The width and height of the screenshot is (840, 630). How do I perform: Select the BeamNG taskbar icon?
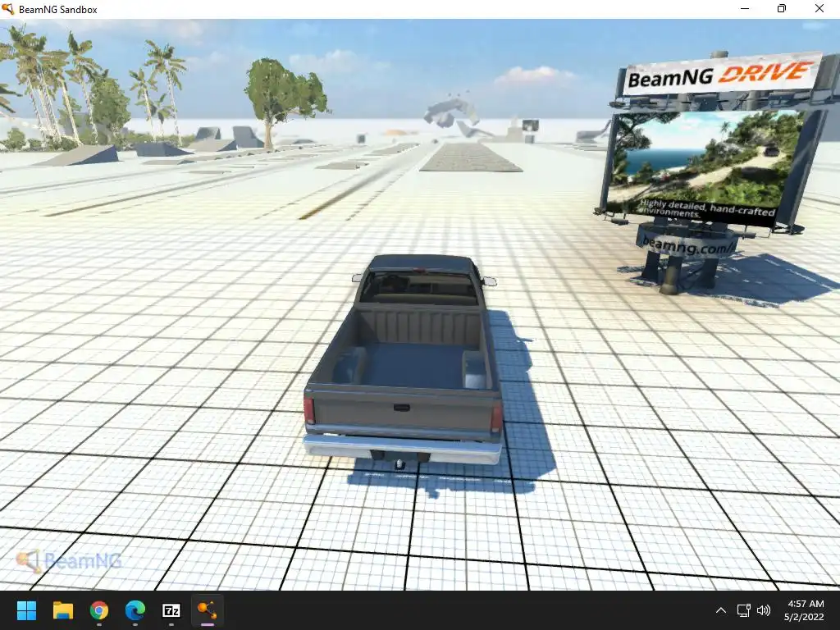[208, 610]
